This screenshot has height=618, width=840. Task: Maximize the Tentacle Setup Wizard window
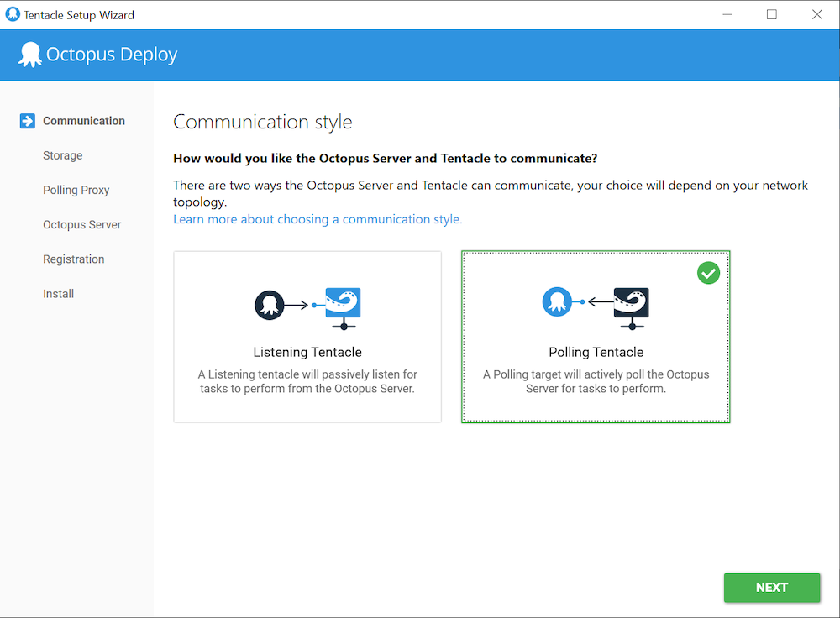pos(771,14)
